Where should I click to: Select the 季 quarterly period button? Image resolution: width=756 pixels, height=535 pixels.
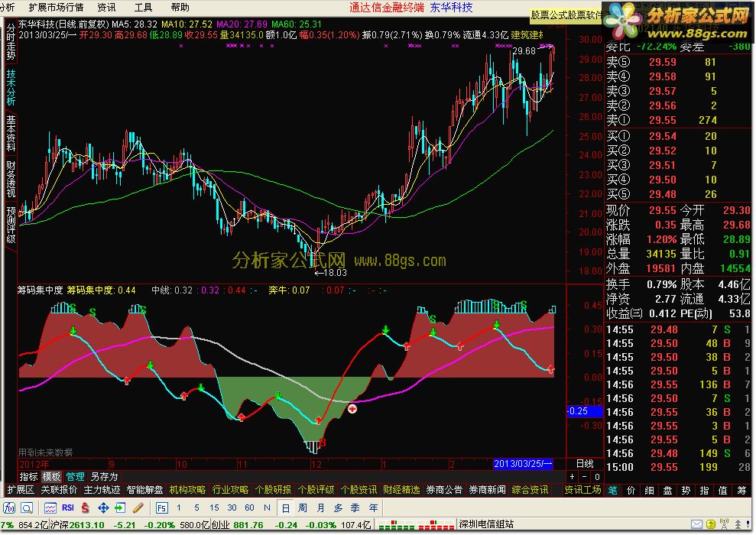355,508
